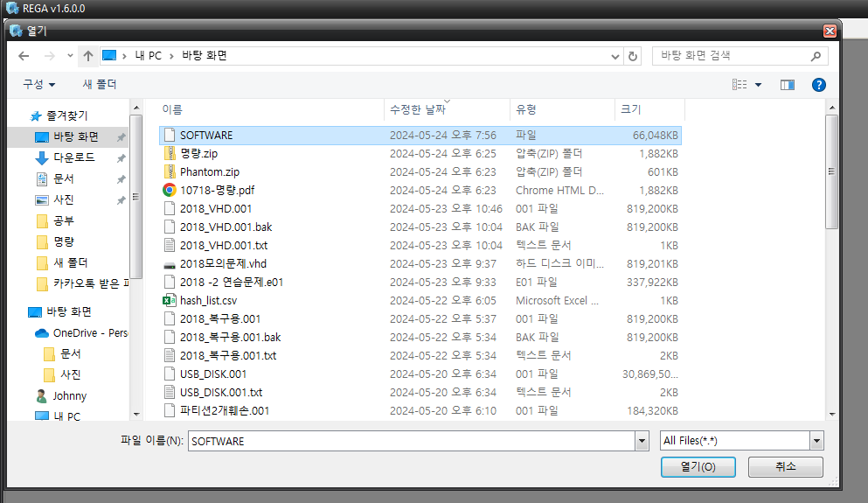Click 내 PC in address breadcrumb
This screenshot has width=868, height=503.
149,56
